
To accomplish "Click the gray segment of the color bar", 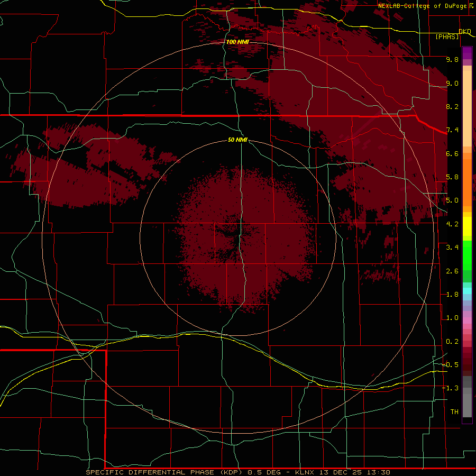I will pyautogui.click(x=467, y=402).
